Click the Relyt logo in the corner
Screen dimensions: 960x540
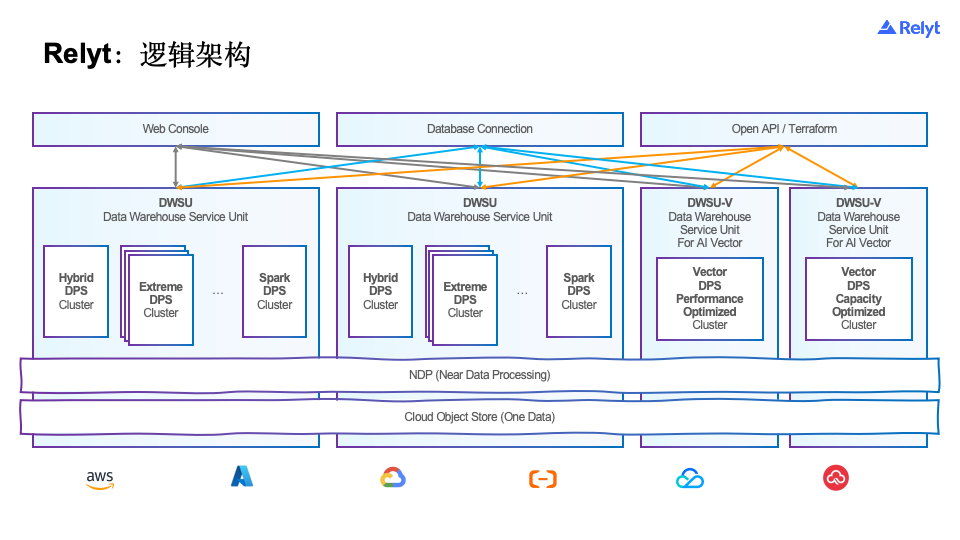(909, 28)
